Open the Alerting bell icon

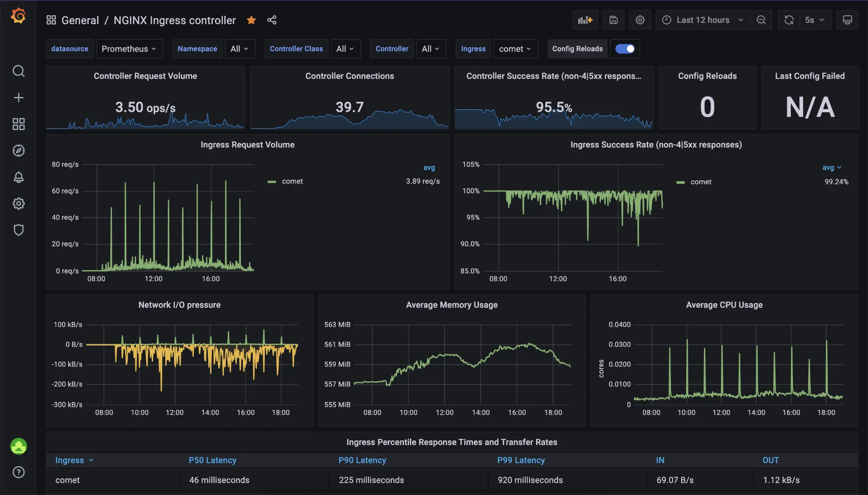pyautogui.click(x=19, y=177)
